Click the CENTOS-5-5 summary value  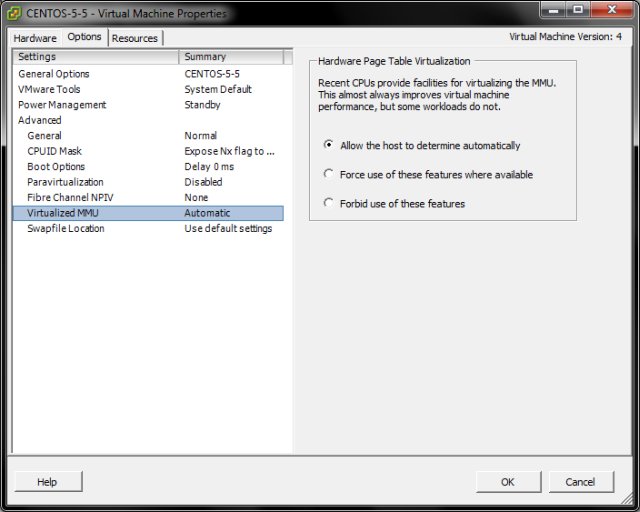tap(212, 74)
